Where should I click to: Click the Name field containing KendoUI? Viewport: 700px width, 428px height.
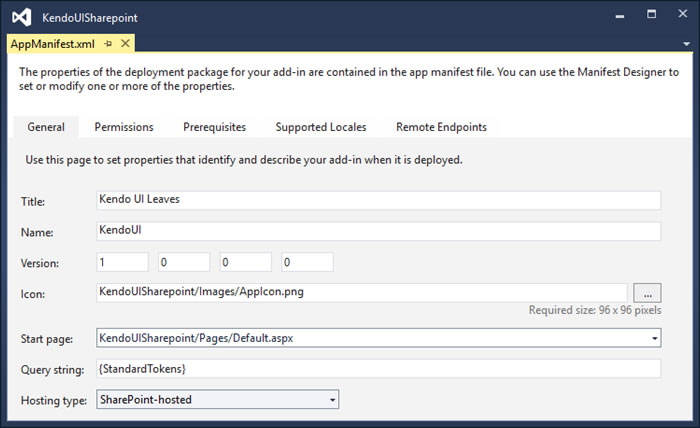click(378, 231)
